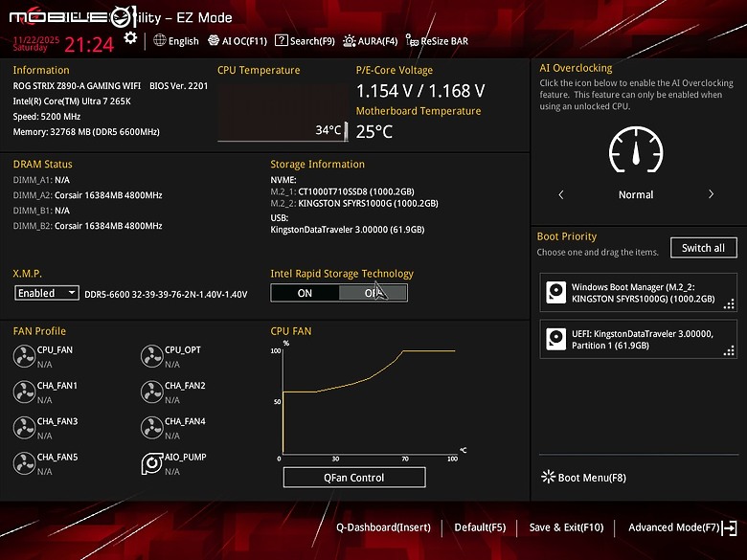
Task: Click the 25°C motherboard temperature value
Action: 373,131
